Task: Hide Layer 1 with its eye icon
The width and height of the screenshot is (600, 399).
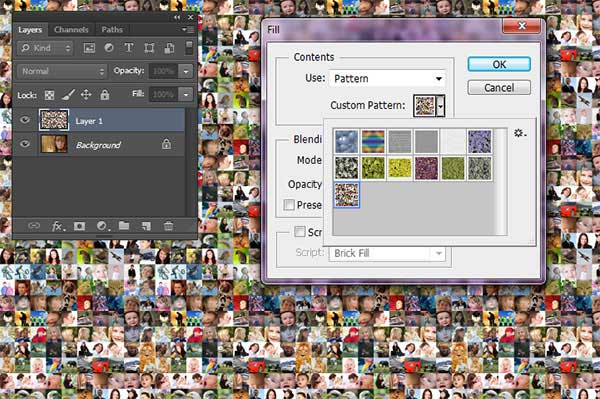Action: point(25,120)
